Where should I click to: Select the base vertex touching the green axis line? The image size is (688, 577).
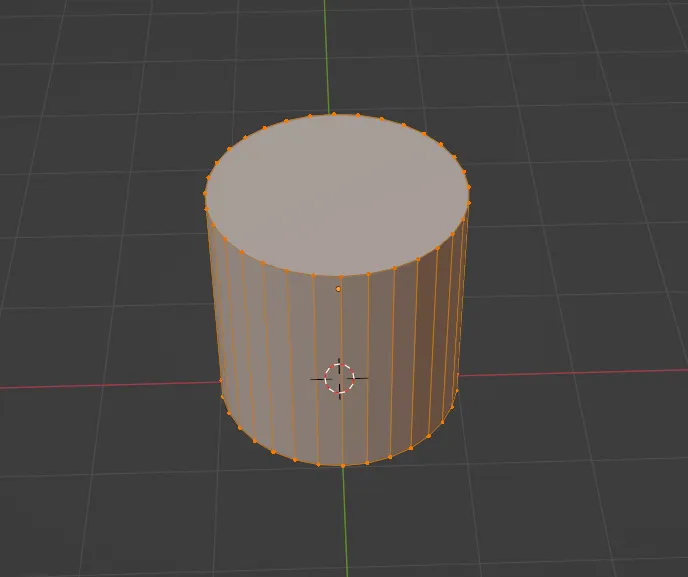tap(343, 466)
